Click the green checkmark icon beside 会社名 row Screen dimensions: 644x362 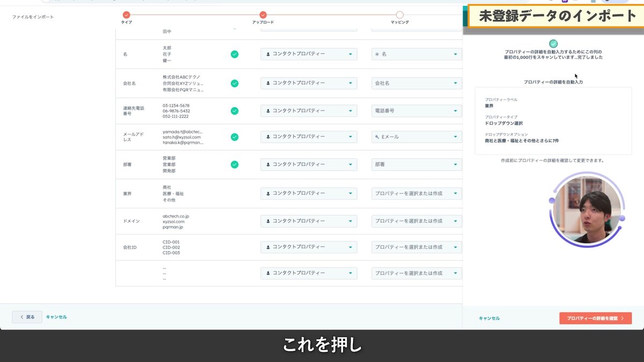coord(235,83)
